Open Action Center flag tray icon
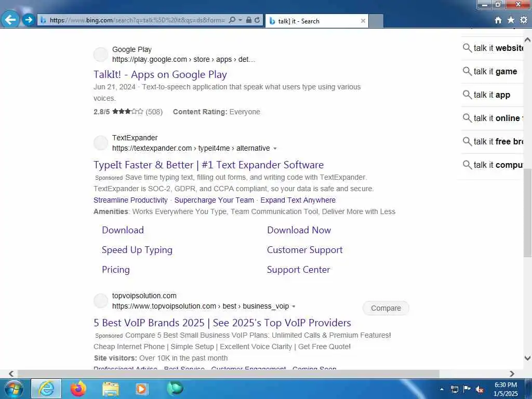The width and height of the screenshot is (532, 399). (x=467, y=390)
